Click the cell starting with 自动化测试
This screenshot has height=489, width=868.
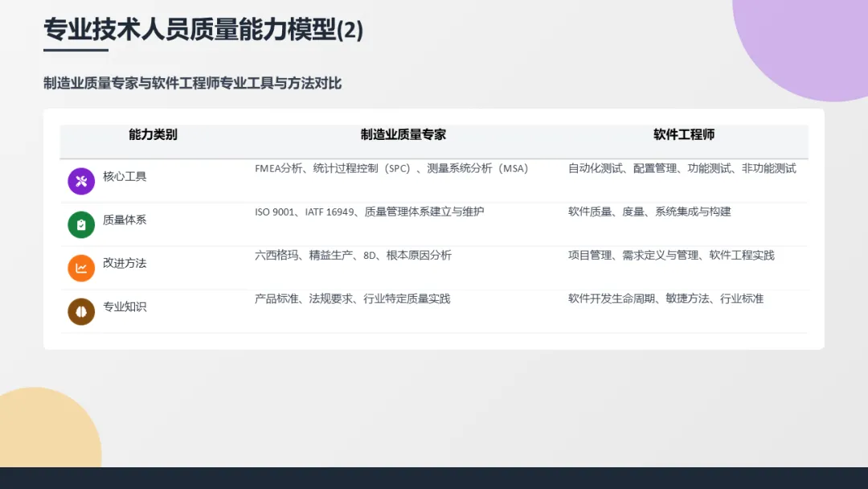(x=682, y=168)
